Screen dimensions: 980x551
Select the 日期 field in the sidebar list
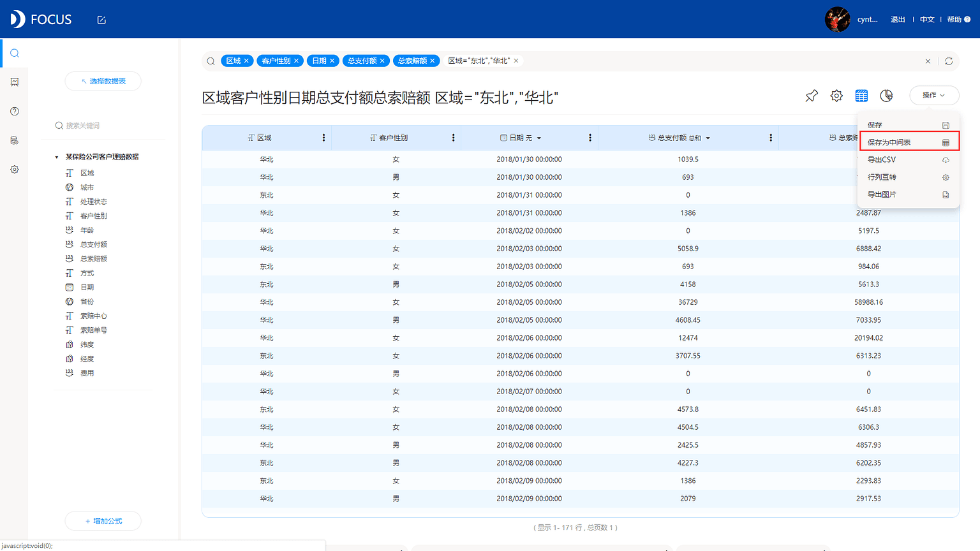point(87,288)
